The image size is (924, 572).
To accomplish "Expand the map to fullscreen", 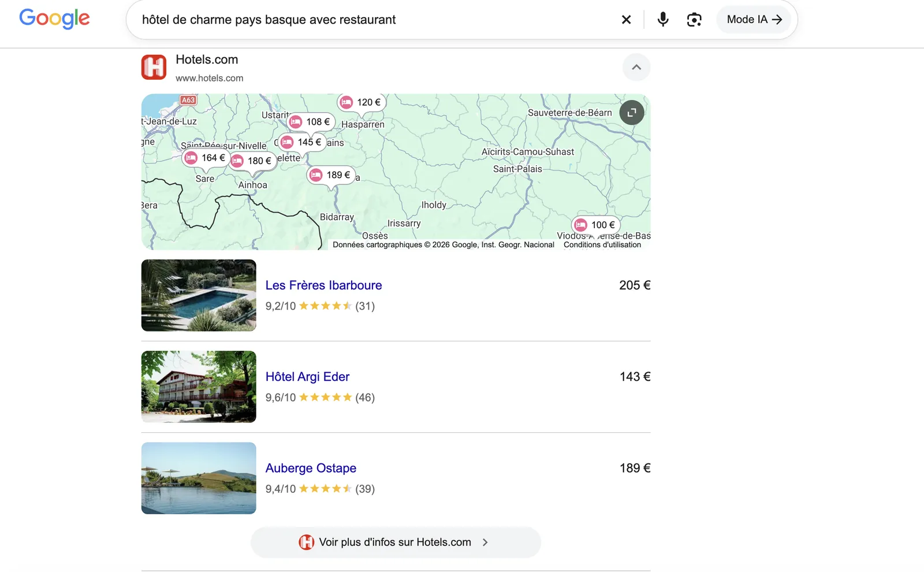I will [632, 112].
